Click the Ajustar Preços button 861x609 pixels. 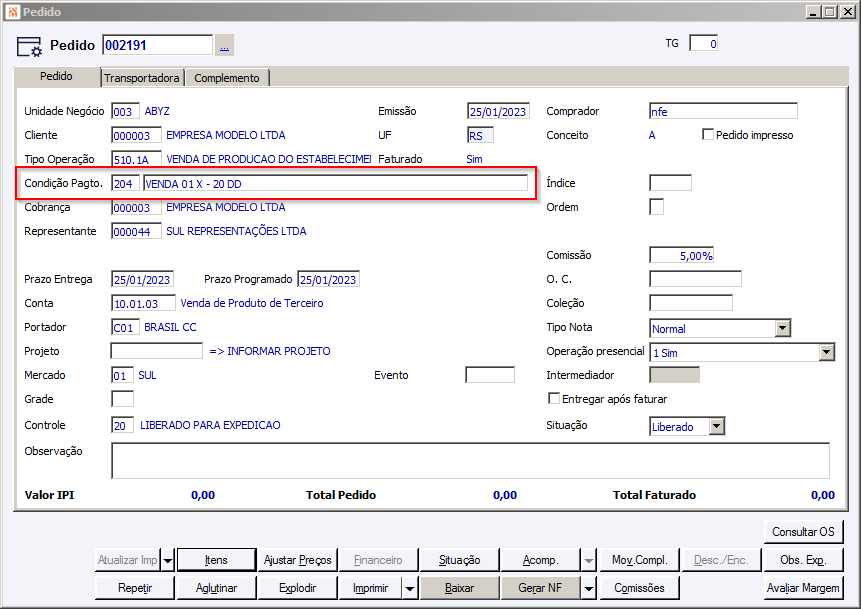click(x=298, y=560)
